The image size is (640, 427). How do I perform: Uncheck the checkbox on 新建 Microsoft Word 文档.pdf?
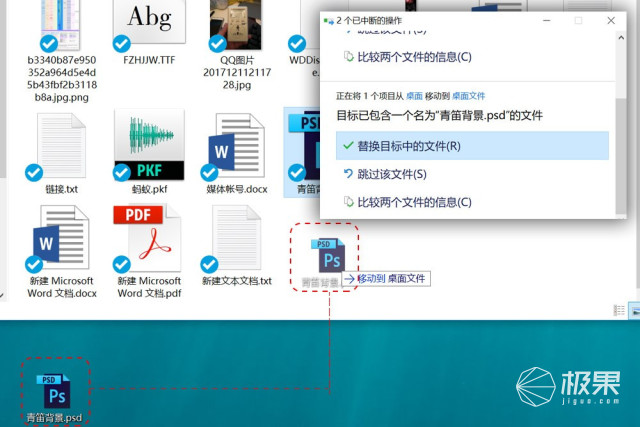122,265
